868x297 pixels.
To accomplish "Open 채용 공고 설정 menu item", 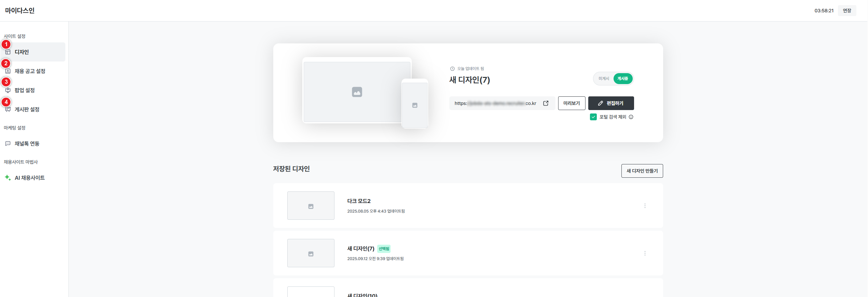I will 30,71.
